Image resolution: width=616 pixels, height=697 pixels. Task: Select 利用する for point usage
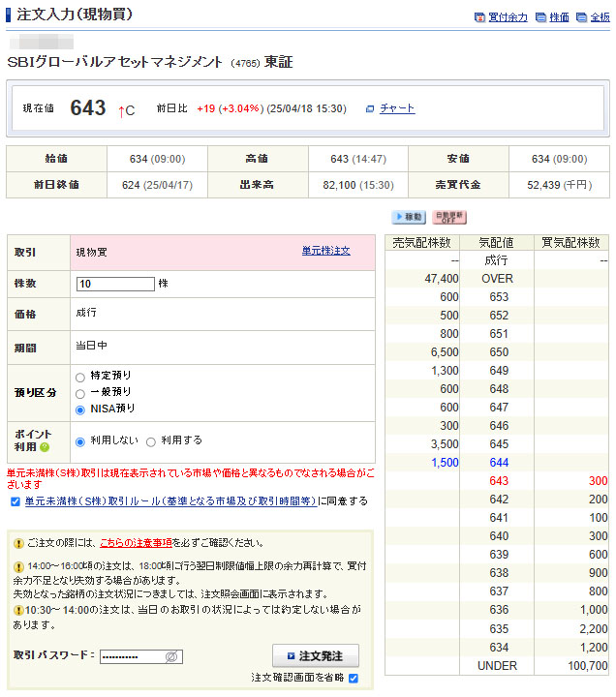click(150, 441)
